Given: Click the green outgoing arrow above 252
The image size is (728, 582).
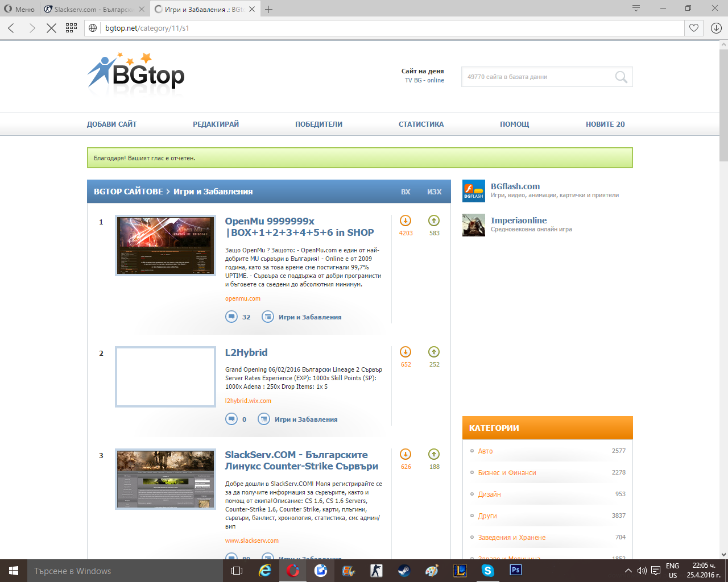Looking at the screenshot, I should tap(434, 352).
